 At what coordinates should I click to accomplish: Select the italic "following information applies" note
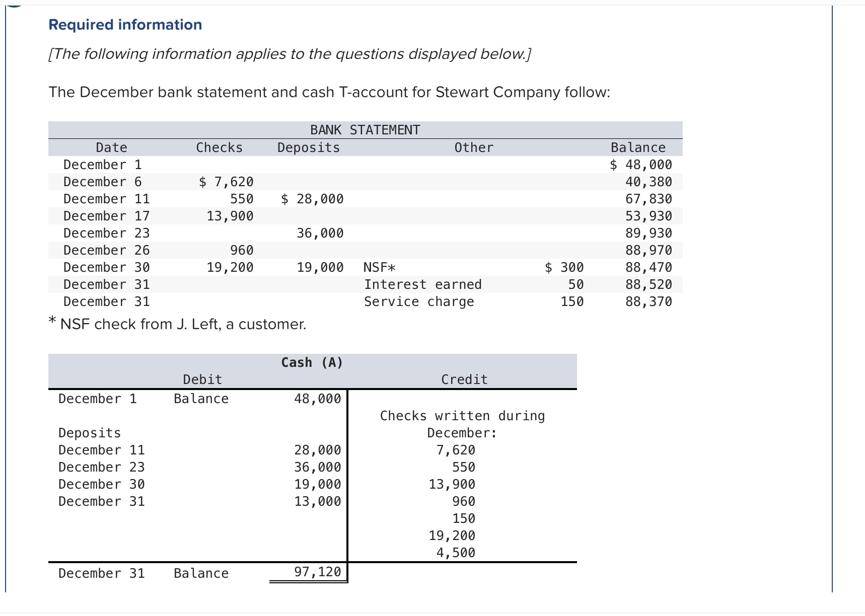(290, 54)
